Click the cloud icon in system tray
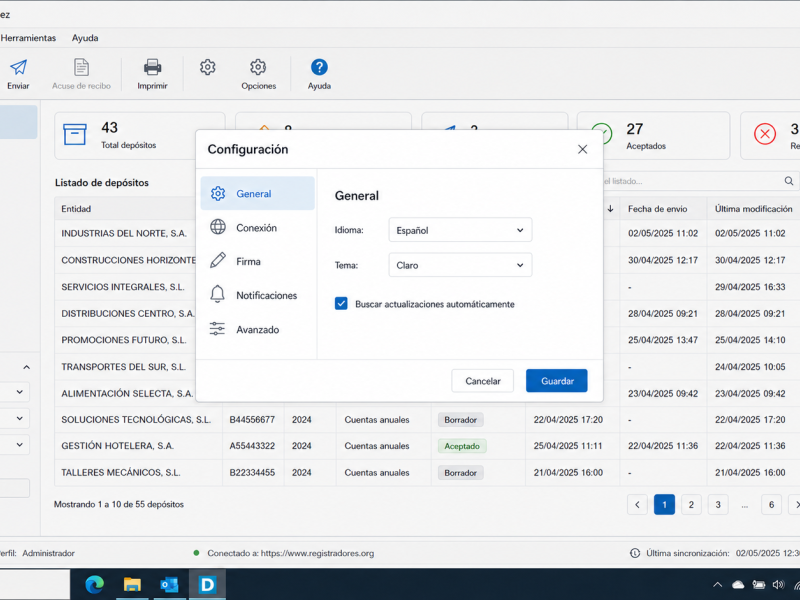800x600 pixels. coord(738,585)
